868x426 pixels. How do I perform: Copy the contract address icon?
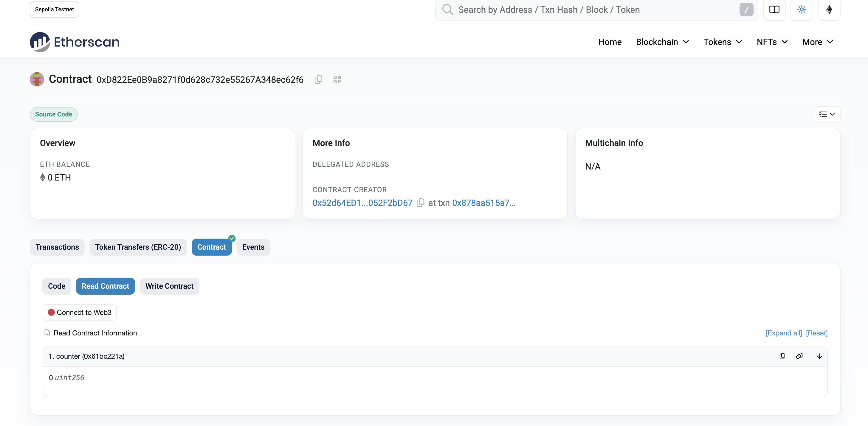tap(318, 80)
